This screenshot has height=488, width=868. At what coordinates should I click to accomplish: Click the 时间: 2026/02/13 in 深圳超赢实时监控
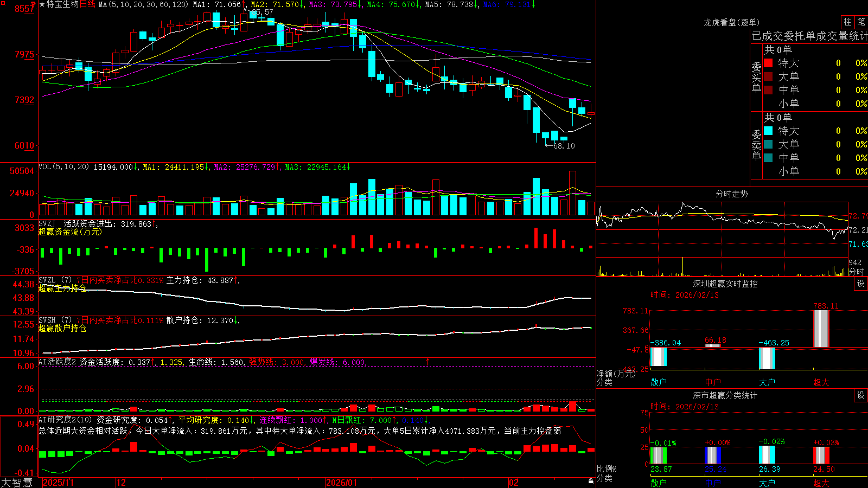(x=684, y=295)
